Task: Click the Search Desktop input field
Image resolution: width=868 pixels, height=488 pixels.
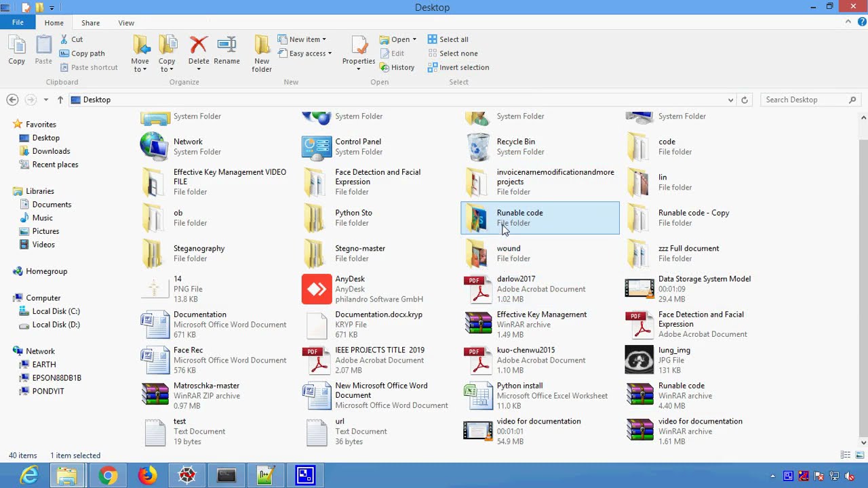Action: pos(804,100)
